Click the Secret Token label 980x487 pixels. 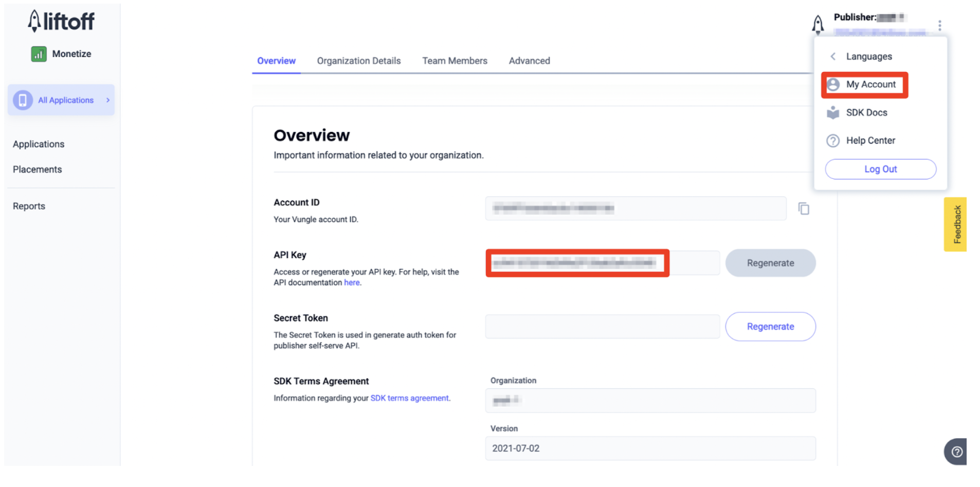pyautogui.click(x=301, y=318)
